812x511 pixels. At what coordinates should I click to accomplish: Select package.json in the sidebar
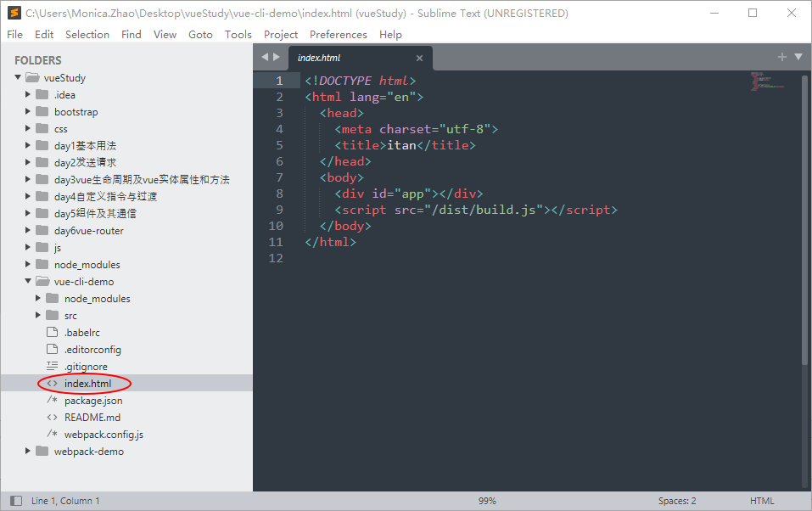point(93,400)
